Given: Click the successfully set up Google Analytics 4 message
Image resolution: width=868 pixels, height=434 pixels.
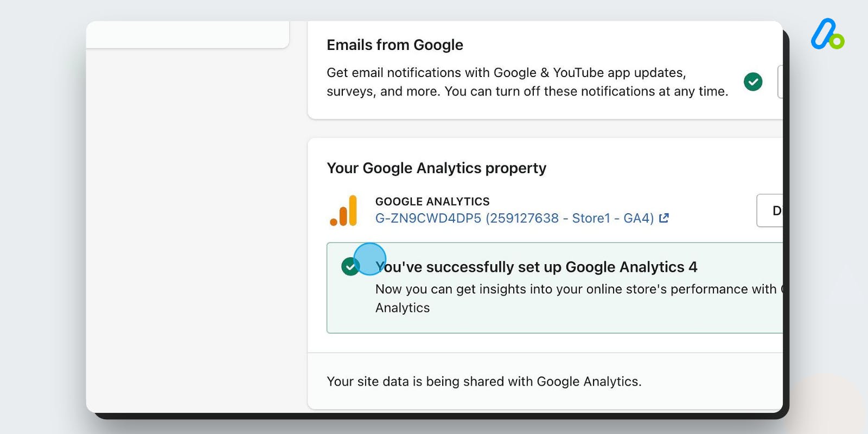Looking at the screenshot, I should coord(537,267).
